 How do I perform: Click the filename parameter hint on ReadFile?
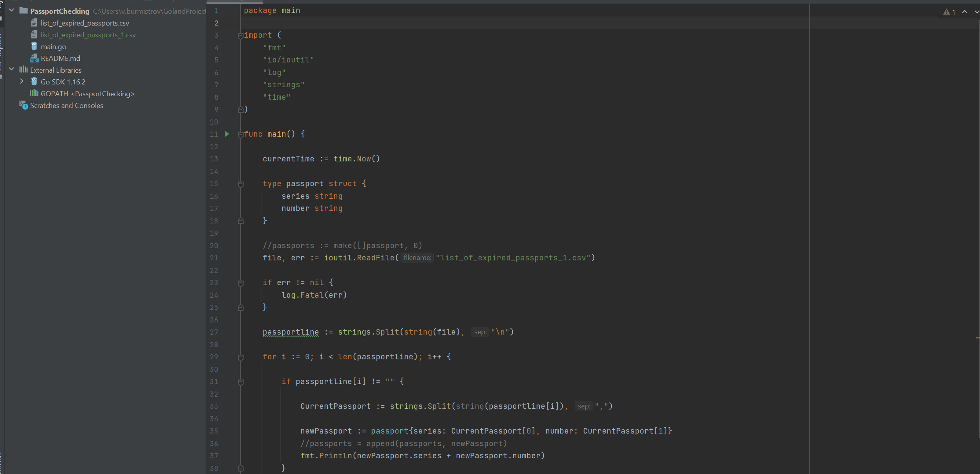tap(417, 258)
